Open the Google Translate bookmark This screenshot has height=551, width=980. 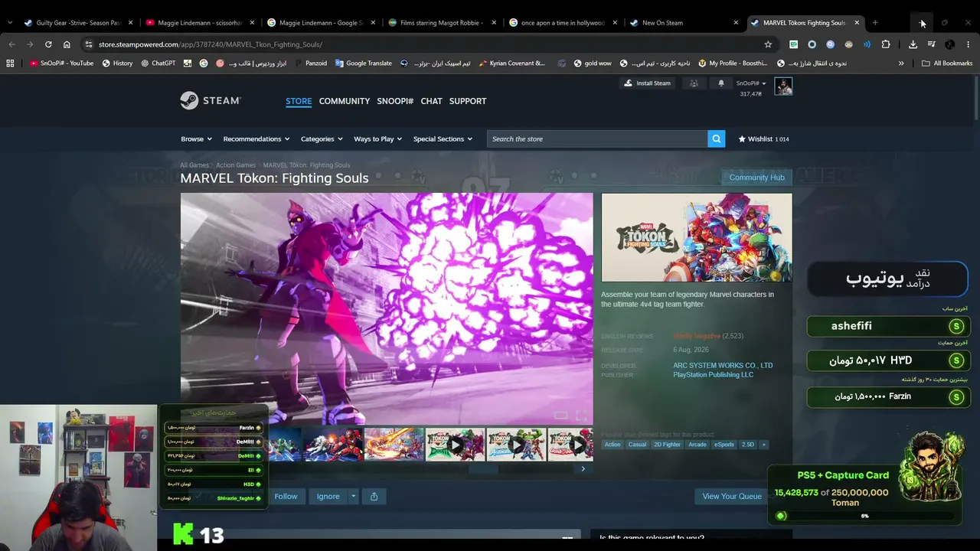point(364,64)
